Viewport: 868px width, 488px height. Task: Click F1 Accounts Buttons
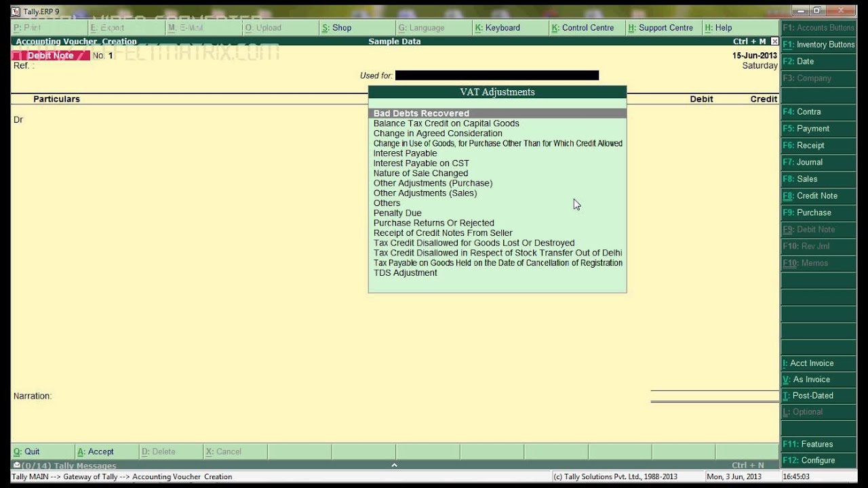tap(818, 28)
